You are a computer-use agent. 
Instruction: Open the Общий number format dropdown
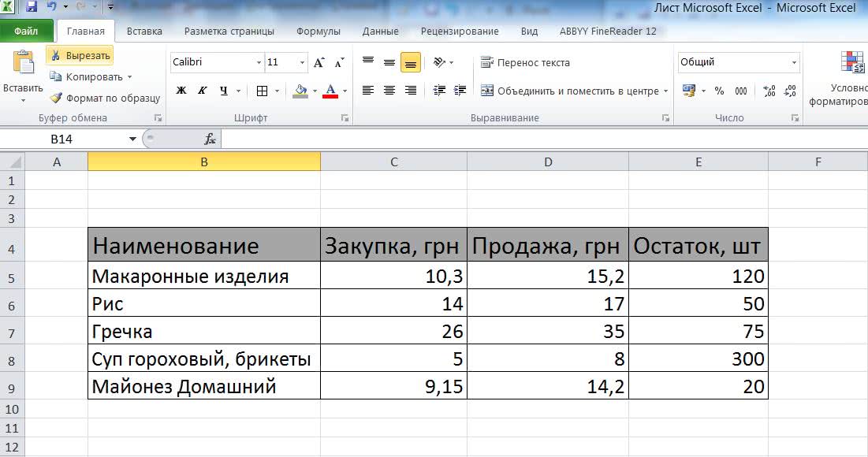point(794,62)
